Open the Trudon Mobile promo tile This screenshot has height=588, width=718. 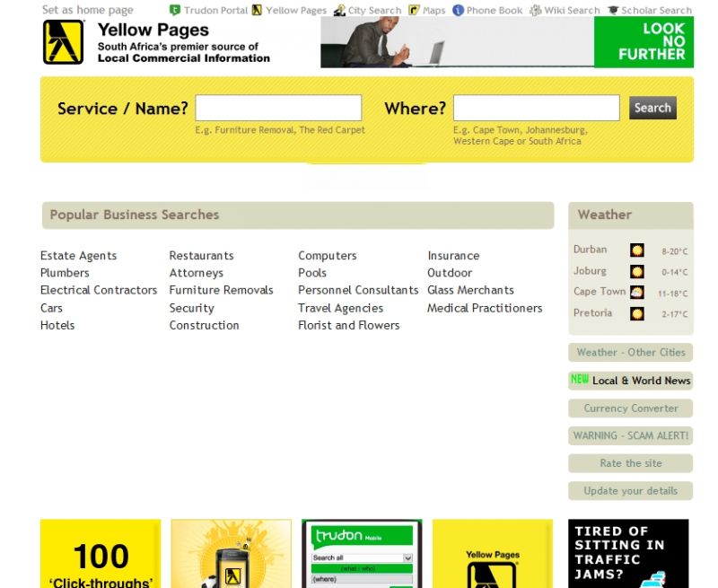pyautogui.click(x=362, y=553)
